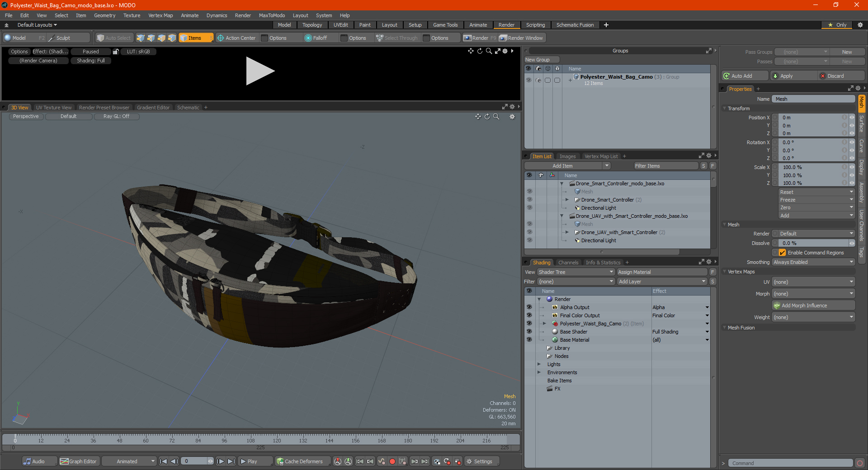This screenshot has width=868, height=470.
Task: Click the Home layout icon left of Default Layouts
Action: [x=7, y=25]
